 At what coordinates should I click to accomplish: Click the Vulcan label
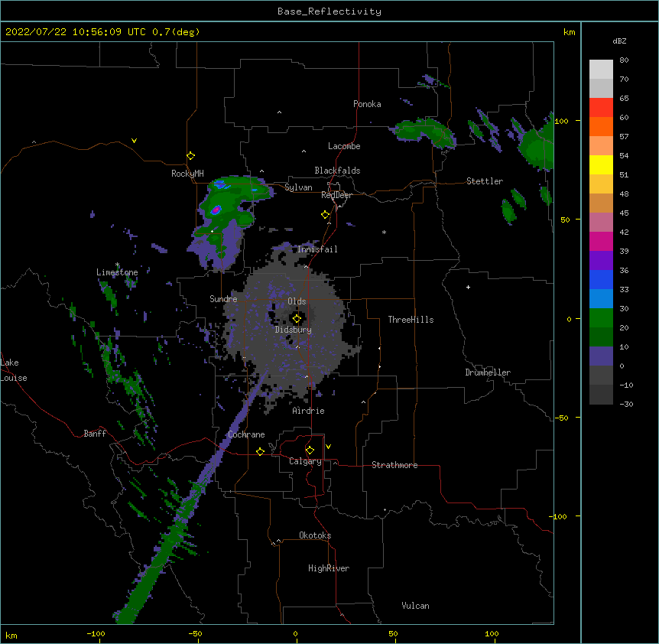point(415,606)
